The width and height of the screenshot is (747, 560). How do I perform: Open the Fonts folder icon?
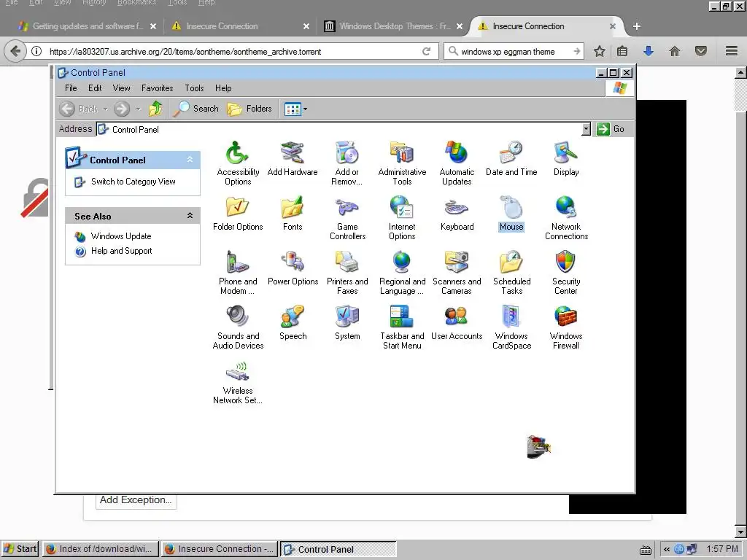tap(293, 214)
